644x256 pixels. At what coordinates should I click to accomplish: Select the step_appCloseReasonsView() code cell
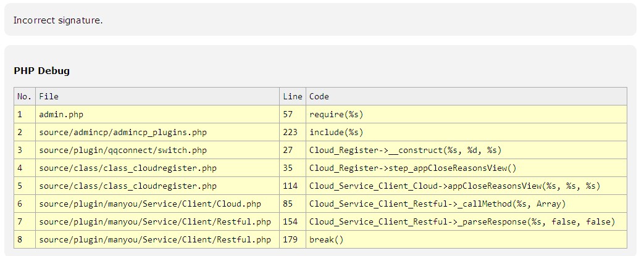[x=412, y=168]
